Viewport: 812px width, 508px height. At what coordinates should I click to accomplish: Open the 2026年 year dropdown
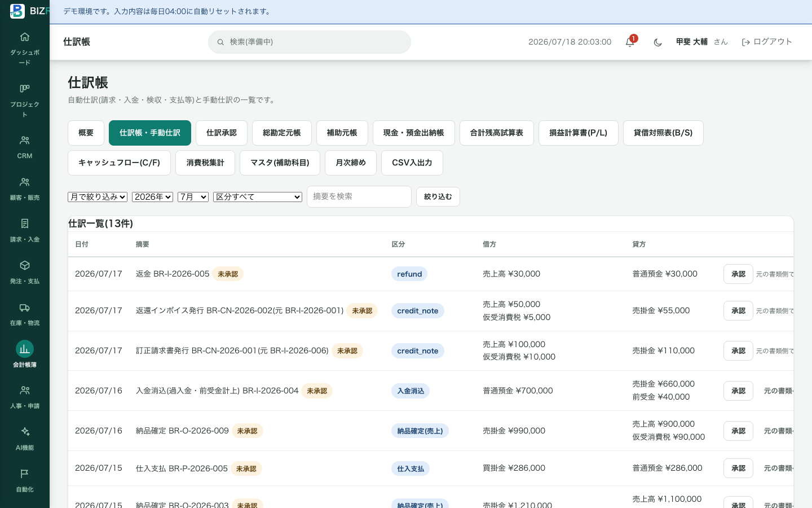[152, 196]
